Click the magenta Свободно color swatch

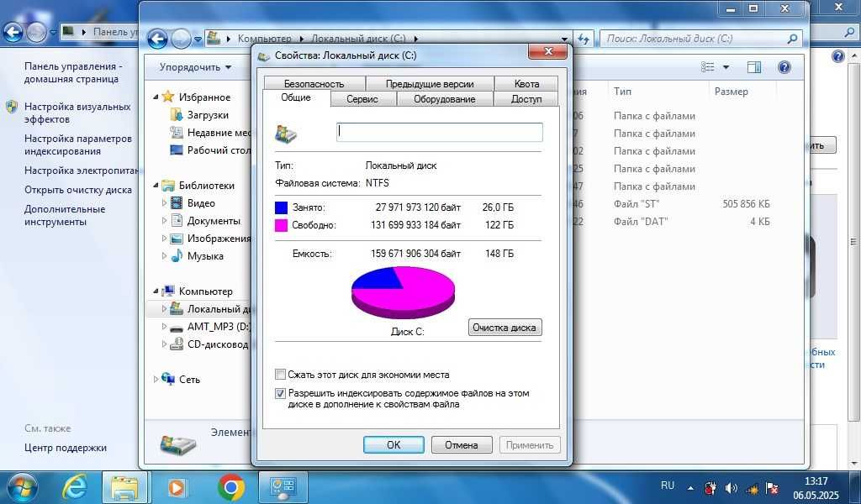281,225
